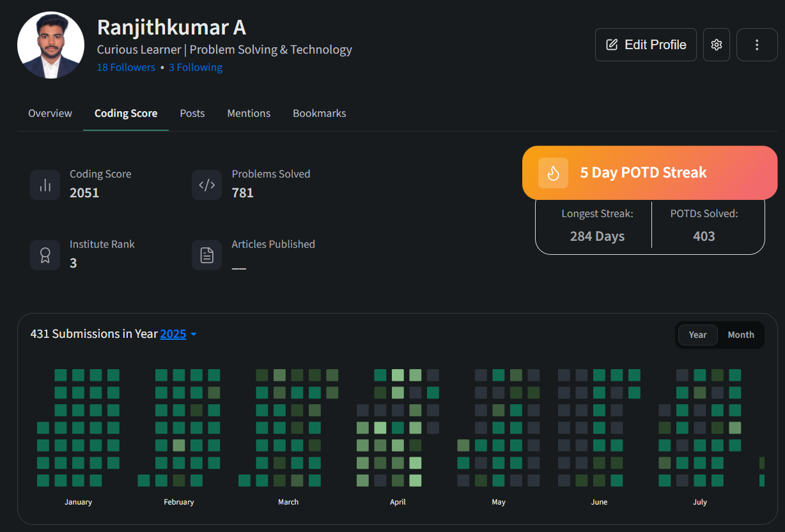This screenshot has width=785, height=532.
Task: Switch to the Posts tab
Action: 192,113
